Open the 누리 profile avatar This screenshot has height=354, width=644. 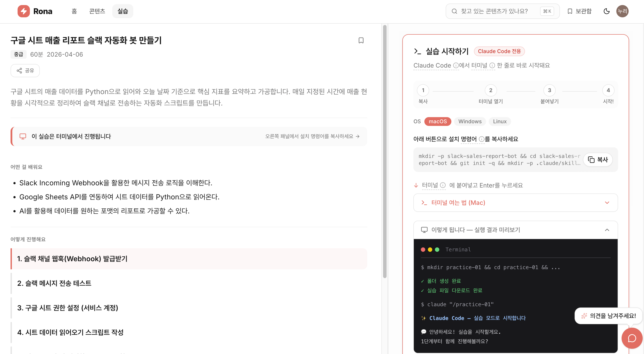point(622,11)
